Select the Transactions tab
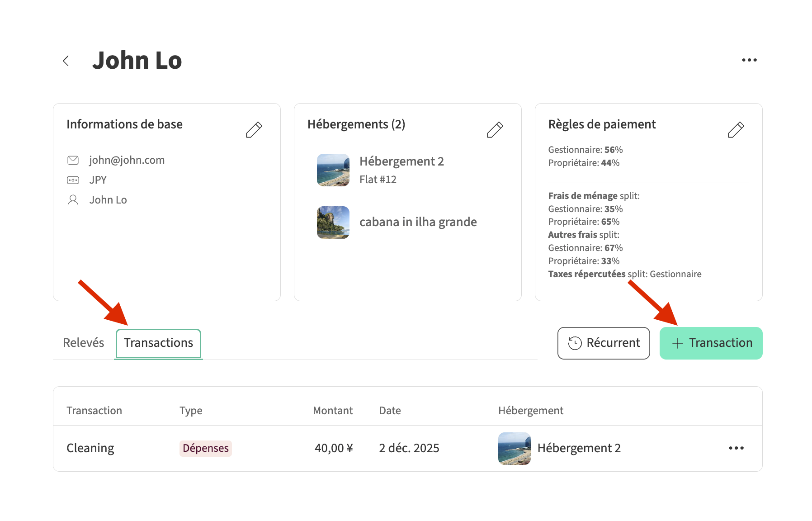Image resolution: width=812 pixels, height=521 pixels. (158, 343)
